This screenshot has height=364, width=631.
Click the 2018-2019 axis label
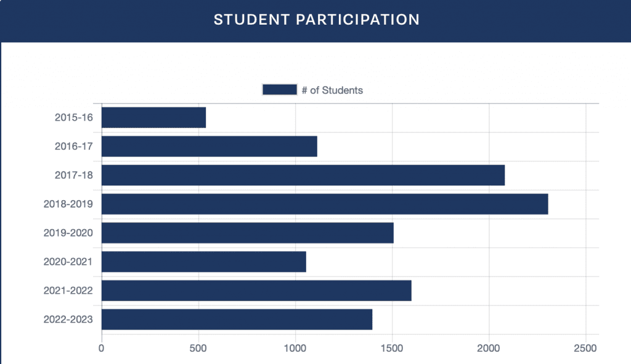pyautogui.click(x=68, y=204)
